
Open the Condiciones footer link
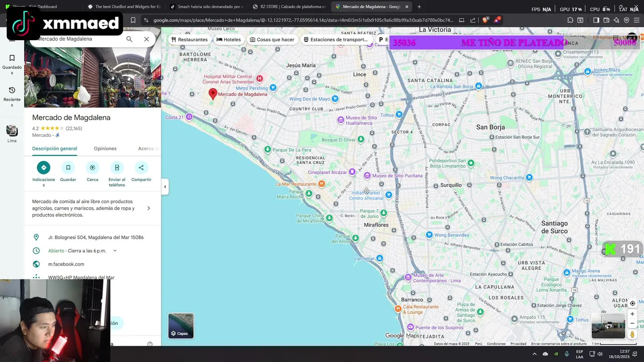(x=496, y=344)
